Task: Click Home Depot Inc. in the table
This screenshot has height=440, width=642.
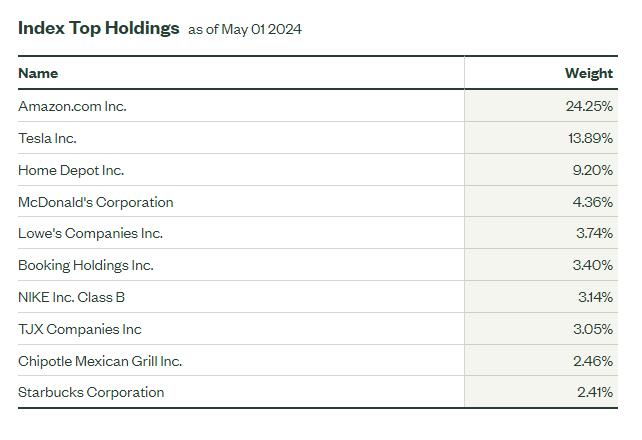Action: (x=71, y=170)
